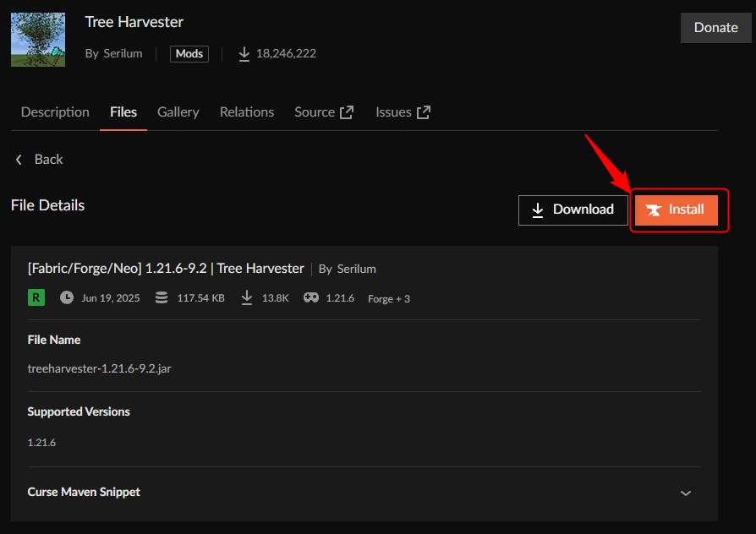This screenshot has width=756, height=534.
Task: Click the Supported Versions label
Action: coord(79,411)
